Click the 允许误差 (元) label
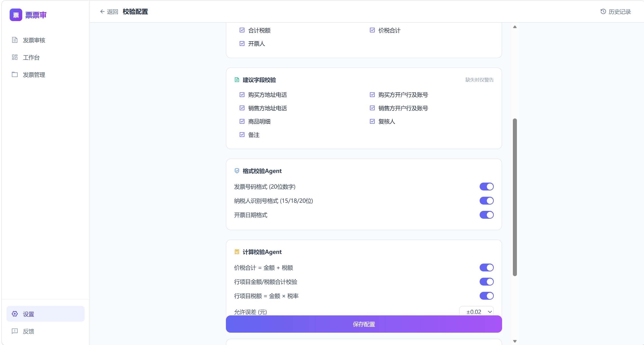Screen dimensions: 644x345 click(251, 312)
